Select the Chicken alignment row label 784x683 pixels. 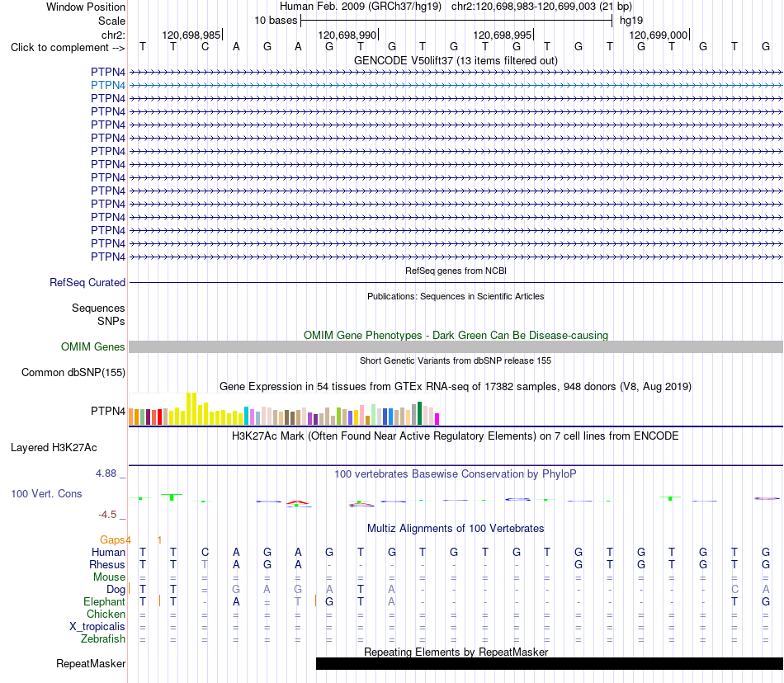106,614
